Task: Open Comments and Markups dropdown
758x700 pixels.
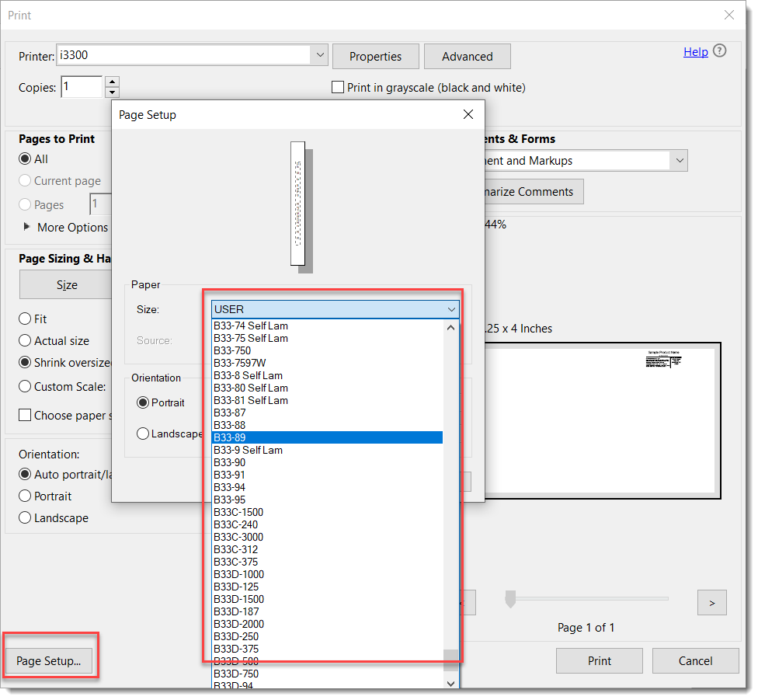Action: [x=680, y=161]
